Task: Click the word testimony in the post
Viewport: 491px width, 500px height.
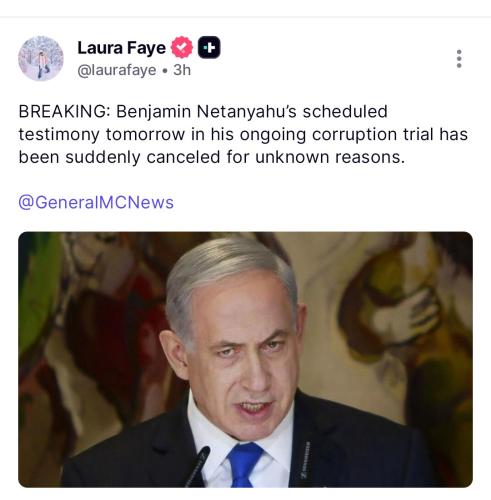Action: pos(59,135)
